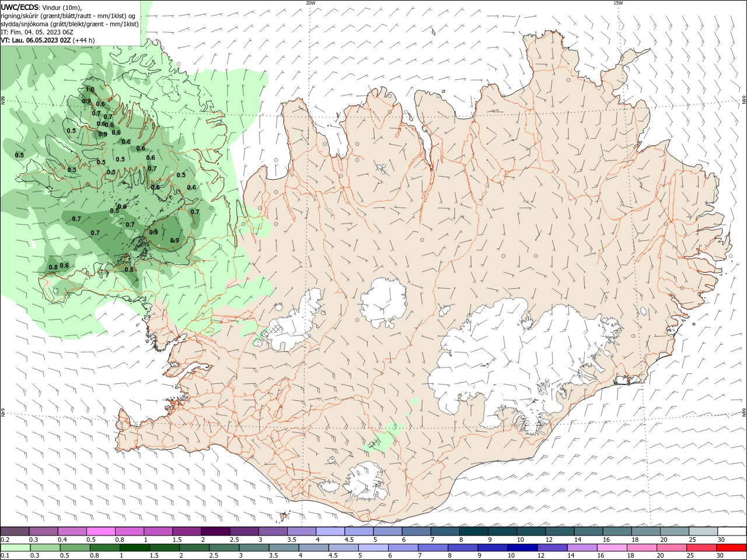Click the red 25–30 rain legend swatch

[x=700, y=547]
